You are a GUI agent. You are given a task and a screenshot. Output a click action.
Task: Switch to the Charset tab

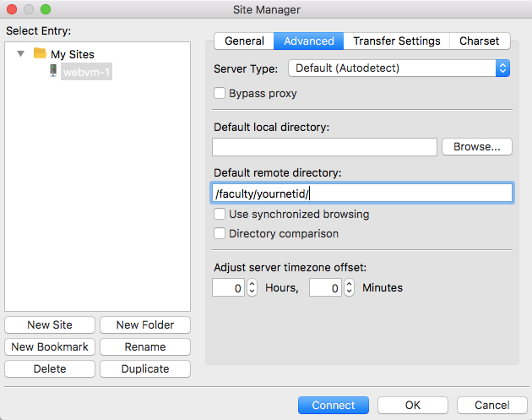pyautogui.click(x=479, y=41)
